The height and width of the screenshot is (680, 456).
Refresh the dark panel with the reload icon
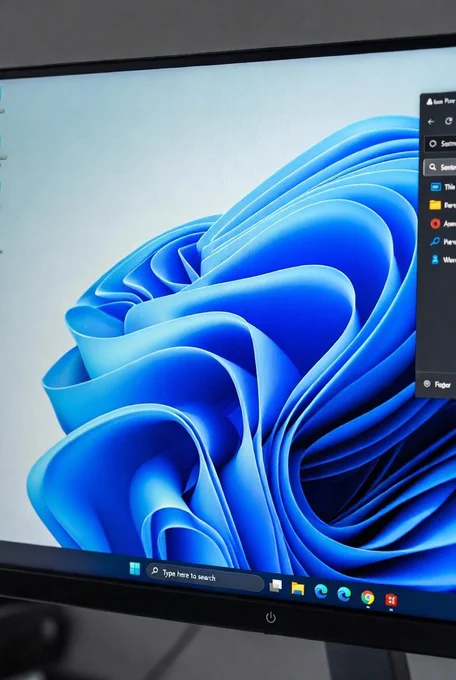click(449, 121)
